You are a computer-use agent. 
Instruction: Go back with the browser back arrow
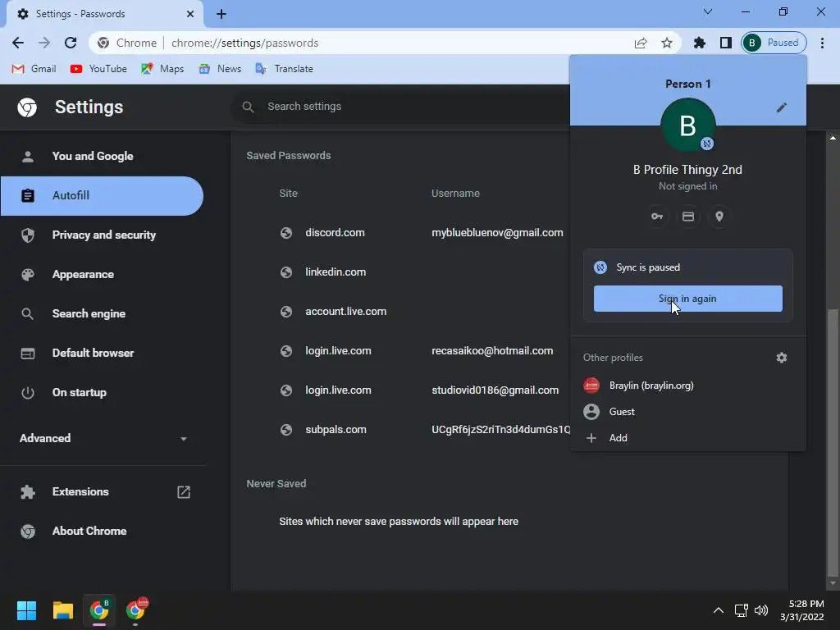point(18,43)
